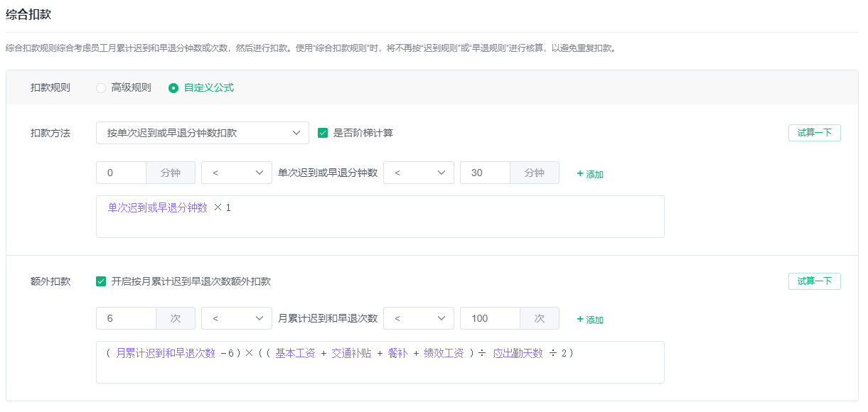The width and height of the screenshot is (868, 412).
Task: Toggle 开启按月累计迟到早退次数额外扣款 checkbox
Action: click(101, 281)
